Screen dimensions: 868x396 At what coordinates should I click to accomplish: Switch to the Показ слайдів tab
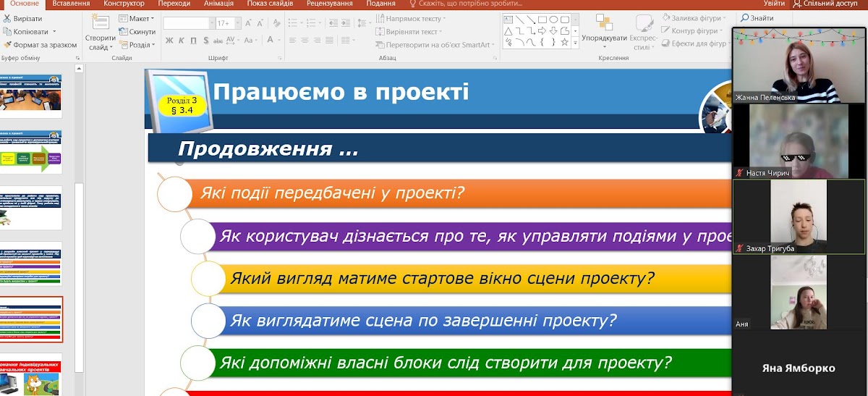click(x=270, y=4)
